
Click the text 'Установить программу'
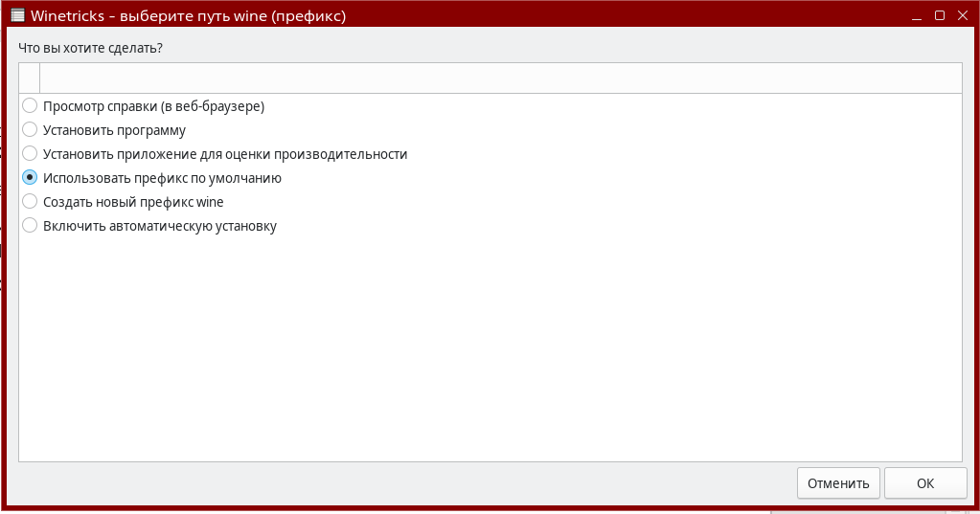click(x=114, y=130)
